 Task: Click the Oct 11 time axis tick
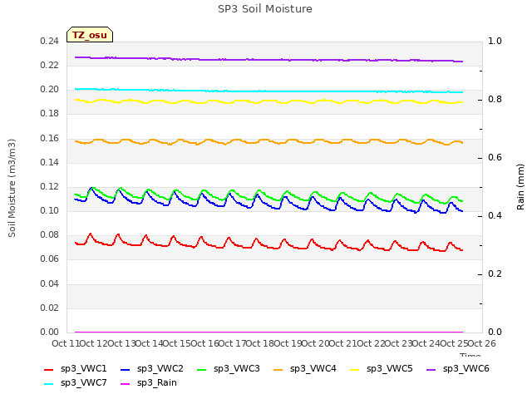point(65,343)
